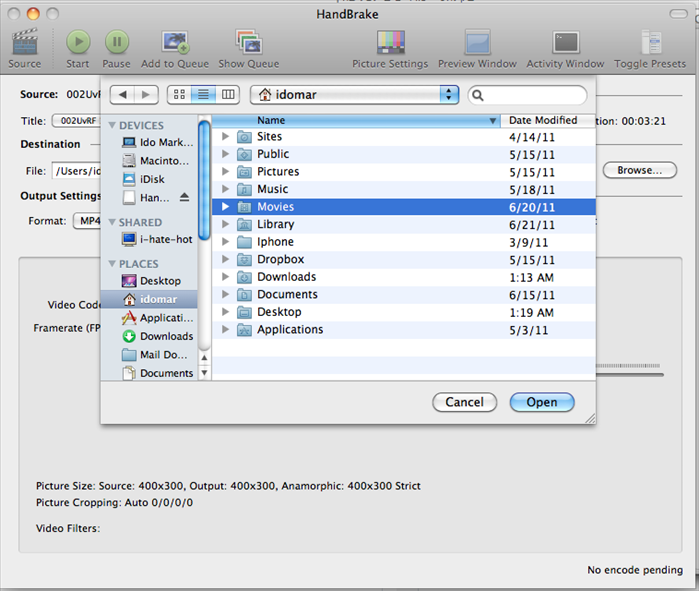The width and height of the screenshot is (699, 591).
Task: Select the Dropbox folder row
Action: (x=403, y=259)
